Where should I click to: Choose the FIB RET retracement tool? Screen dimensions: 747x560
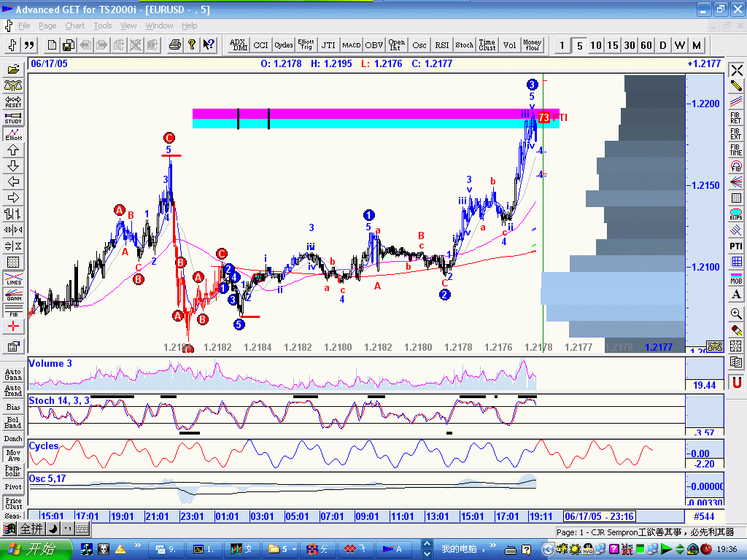tap(736, 117)
